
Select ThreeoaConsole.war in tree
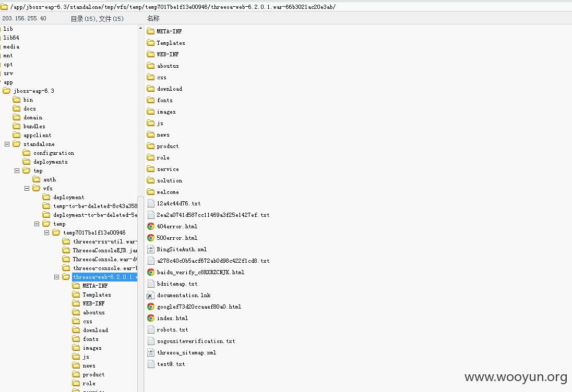[x=105, y=259]
